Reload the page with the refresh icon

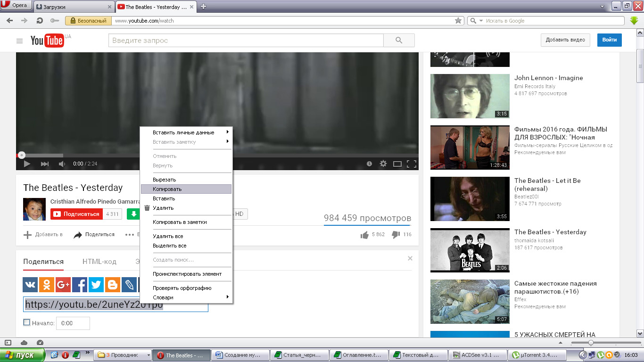[40, 21]
